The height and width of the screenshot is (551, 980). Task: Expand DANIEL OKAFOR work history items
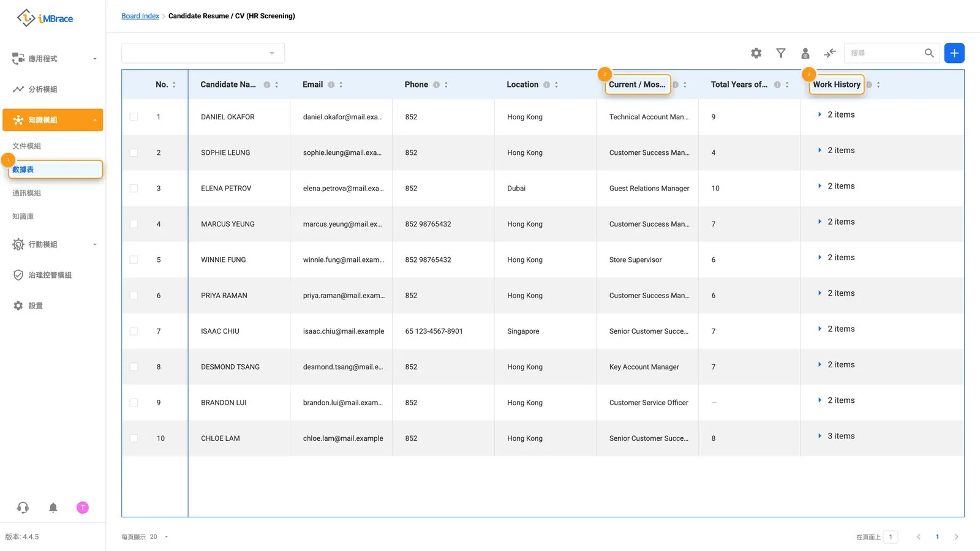click(820, 114)
